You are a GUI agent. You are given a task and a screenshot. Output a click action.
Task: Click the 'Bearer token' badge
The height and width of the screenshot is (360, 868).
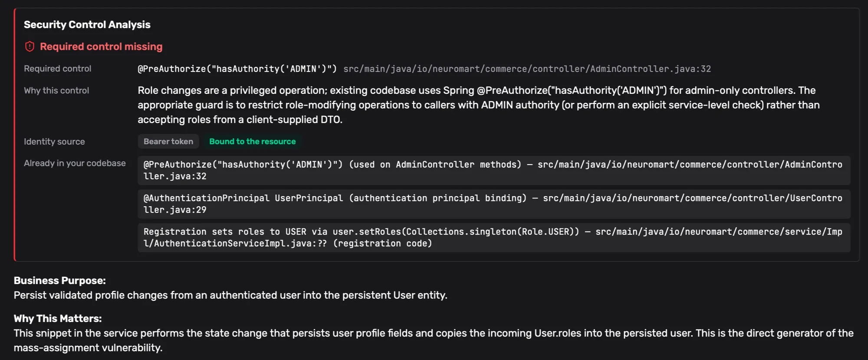pos(168,142)
